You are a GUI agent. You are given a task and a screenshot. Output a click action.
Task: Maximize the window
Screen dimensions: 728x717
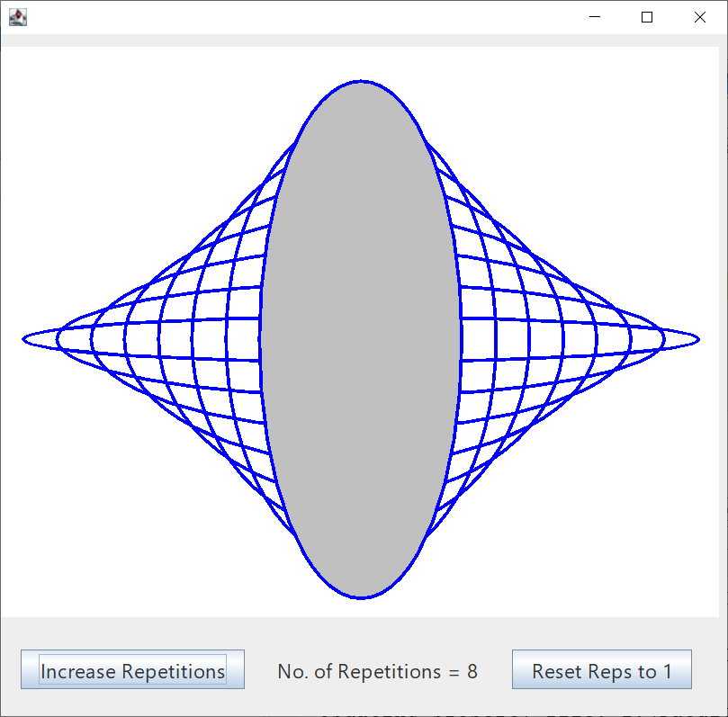tap(646, 17)
